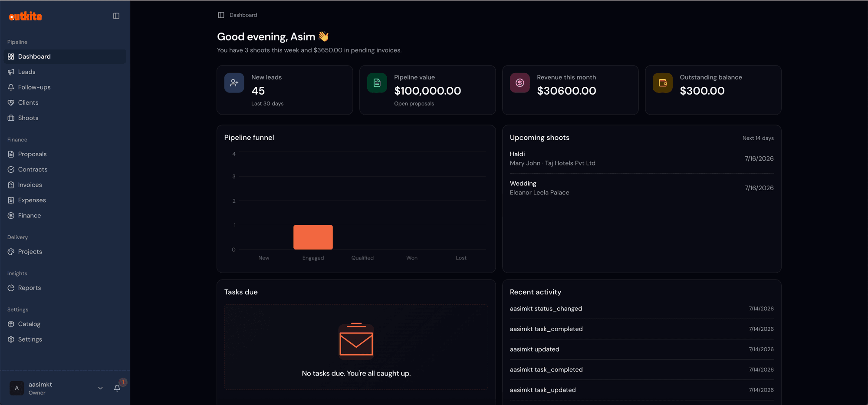
Task: Select aasimkt status_changed activity row
Action: click(641, 309)
